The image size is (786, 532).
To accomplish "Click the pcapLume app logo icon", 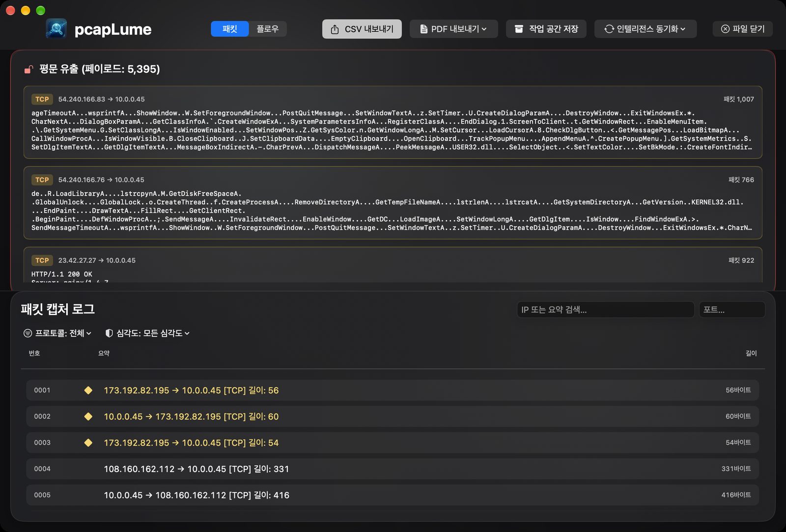I will (56, 29).
